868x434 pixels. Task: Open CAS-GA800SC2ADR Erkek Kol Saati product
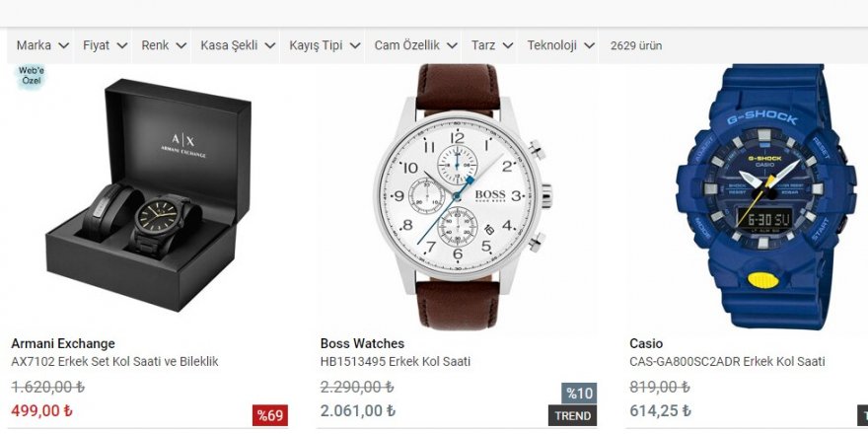(727, 361)
